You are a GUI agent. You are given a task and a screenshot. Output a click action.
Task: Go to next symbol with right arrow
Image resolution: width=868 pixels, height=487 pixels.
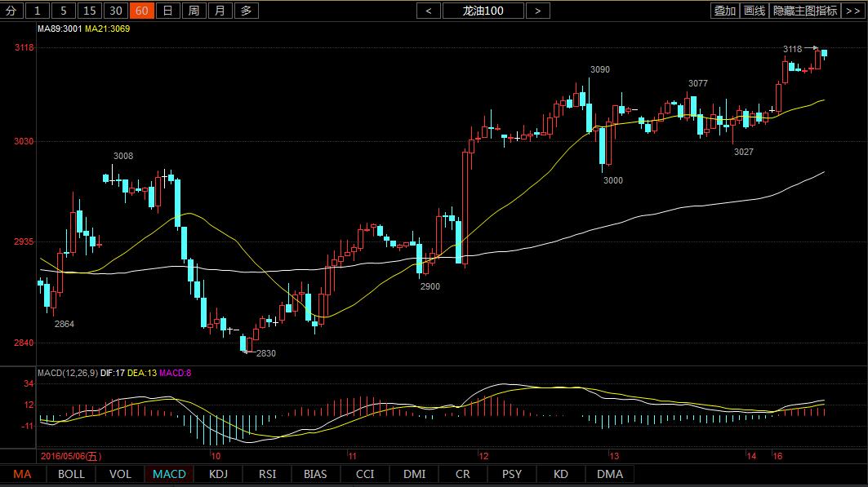(x=536, y=11)
